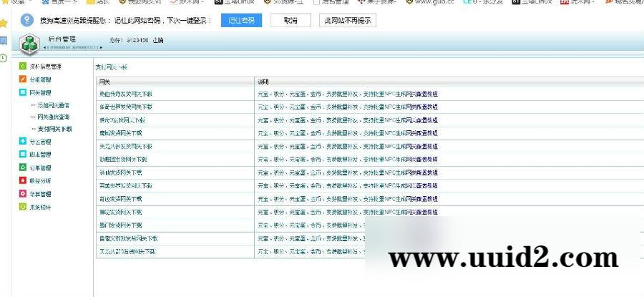Viewport: 644px width, 297px height.
Task: Click pink icon beside 结算管理
Action: (23, 193)
